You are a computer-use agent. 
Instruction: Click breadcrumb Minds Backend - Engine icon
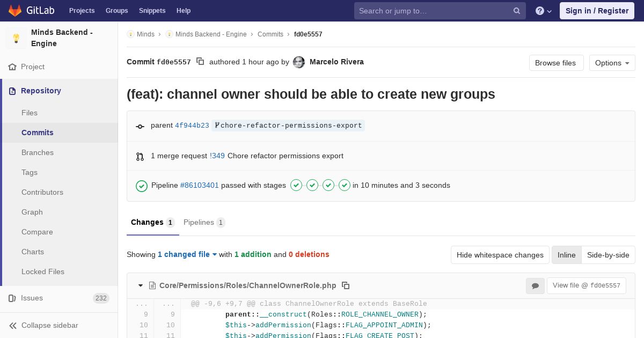coord(169,34)
